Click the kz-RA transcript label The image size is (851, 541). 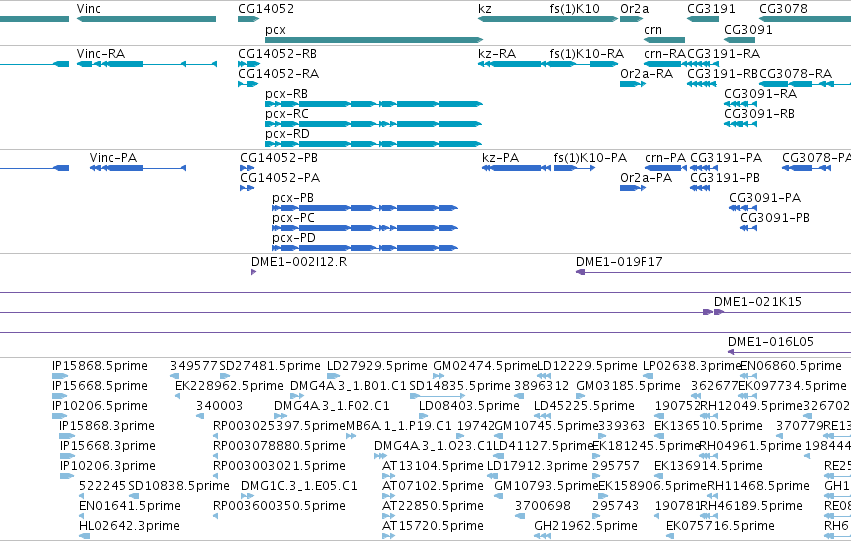pyautogui.click(x=497, y=54)
